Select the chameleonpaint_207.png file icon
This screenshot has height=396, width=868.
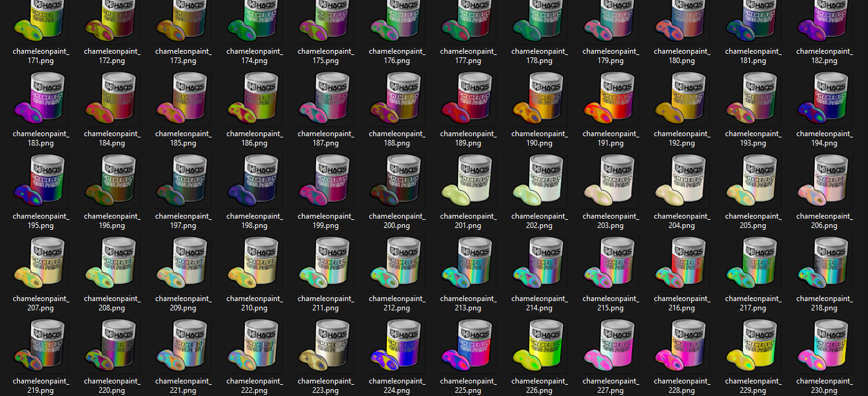pos(41,263)
